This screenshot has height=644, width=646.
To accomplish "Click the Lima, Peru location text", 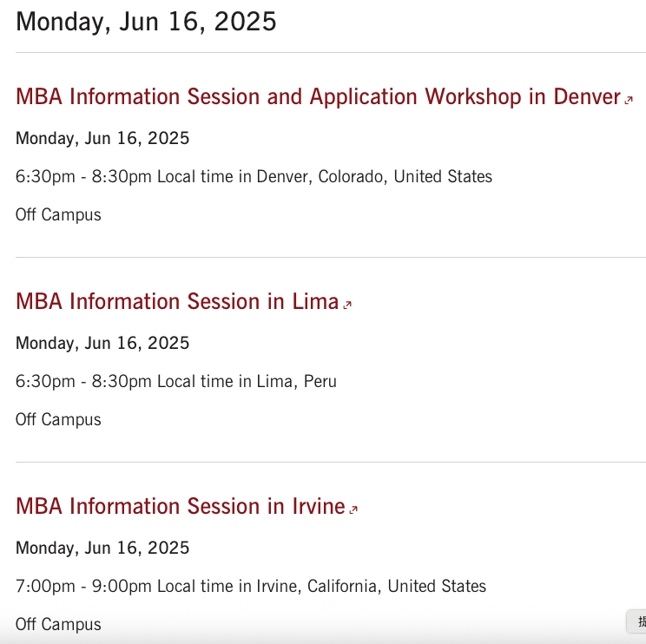I will click(297, 381).
